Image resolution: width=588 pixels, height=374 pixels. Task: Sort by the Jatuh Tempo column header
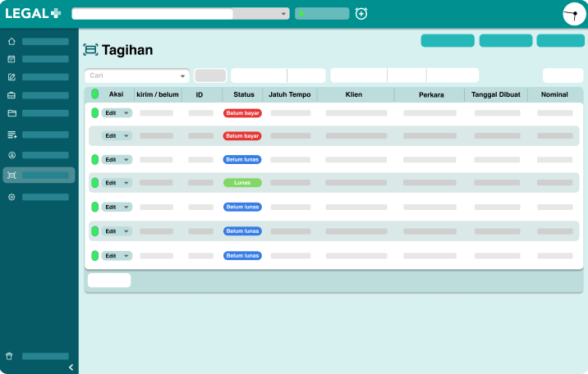[290, 94]
